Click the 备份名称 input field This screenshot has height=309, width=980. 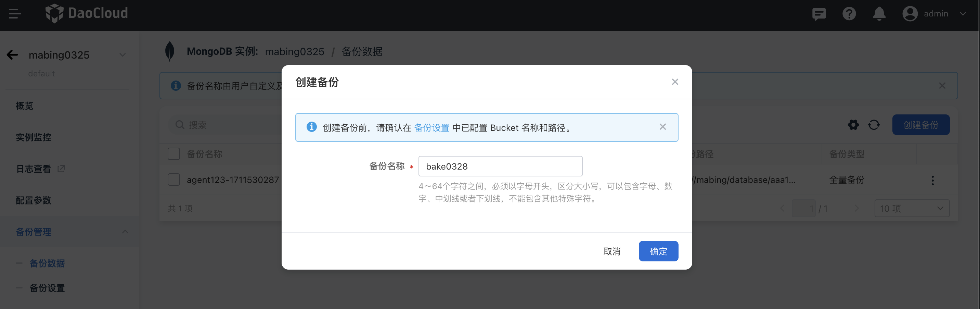pos(500,166)
